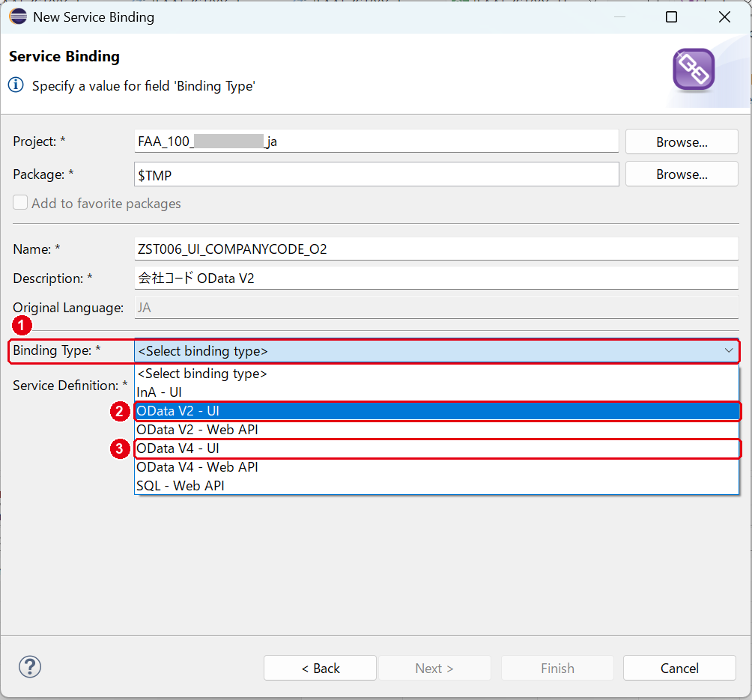Click the Binding Type label
Screen dimensions: 752x700
point(57,350)
